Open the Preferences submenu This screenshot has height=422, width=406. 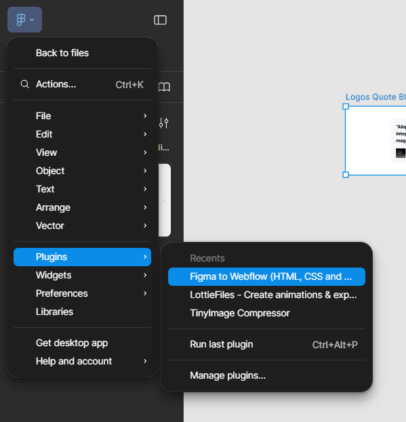(x=82, y=294)
